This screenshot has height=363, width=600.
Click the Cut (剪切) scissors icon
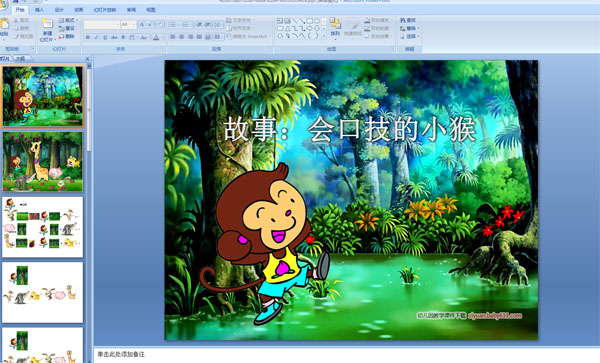[x=16, y=20]
